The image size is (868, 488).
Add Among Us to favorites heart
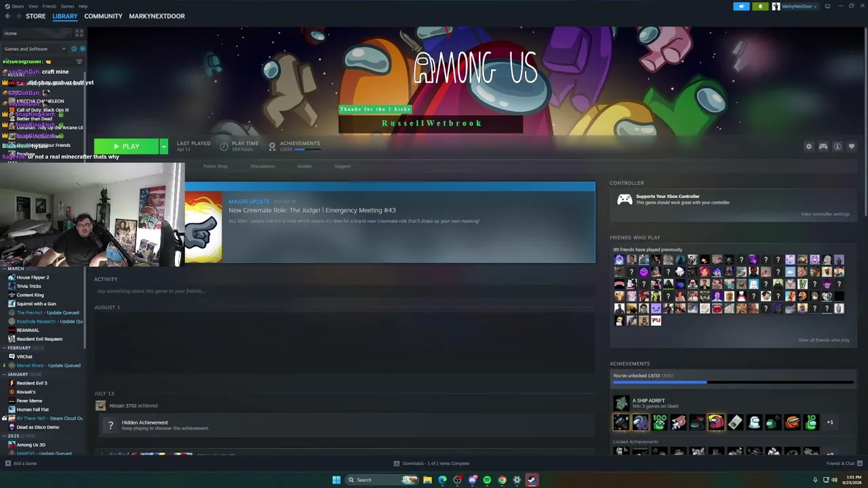click(852, 146)
